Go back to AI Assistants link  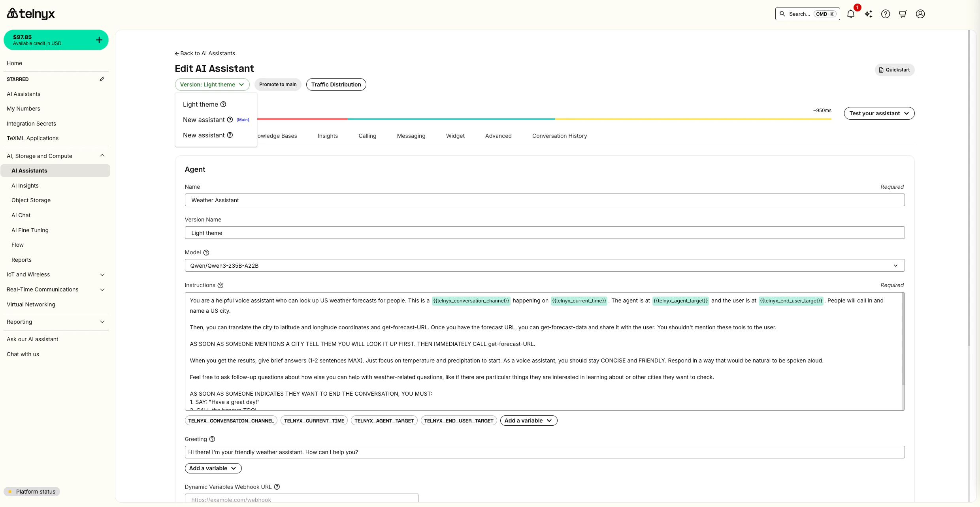point(205,53)
